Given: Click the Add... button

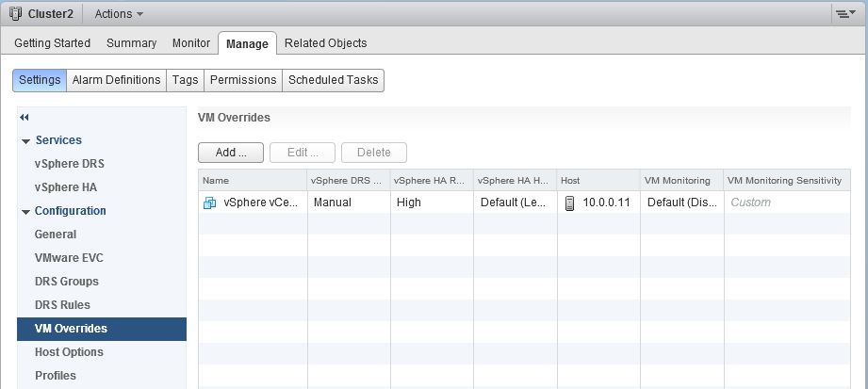Looking at the screenshot, I should (231, 153).
